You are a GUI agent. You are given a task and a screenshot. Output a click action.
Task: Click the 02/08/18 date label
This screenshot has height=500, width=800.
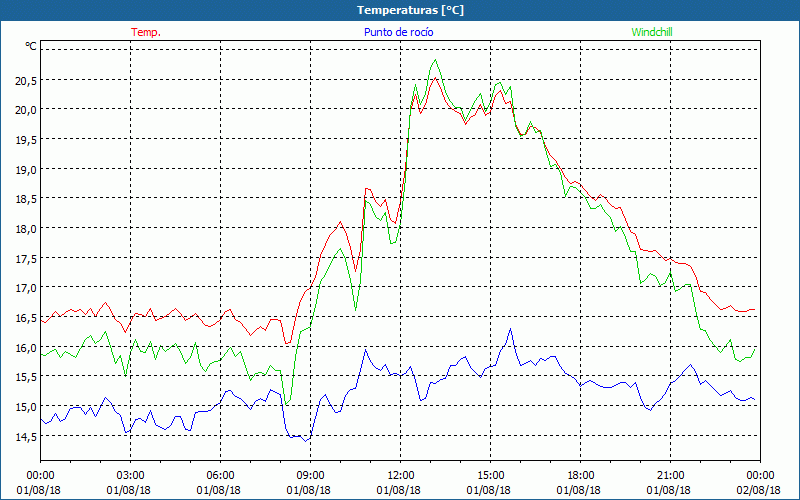click(x=759, y=490)
